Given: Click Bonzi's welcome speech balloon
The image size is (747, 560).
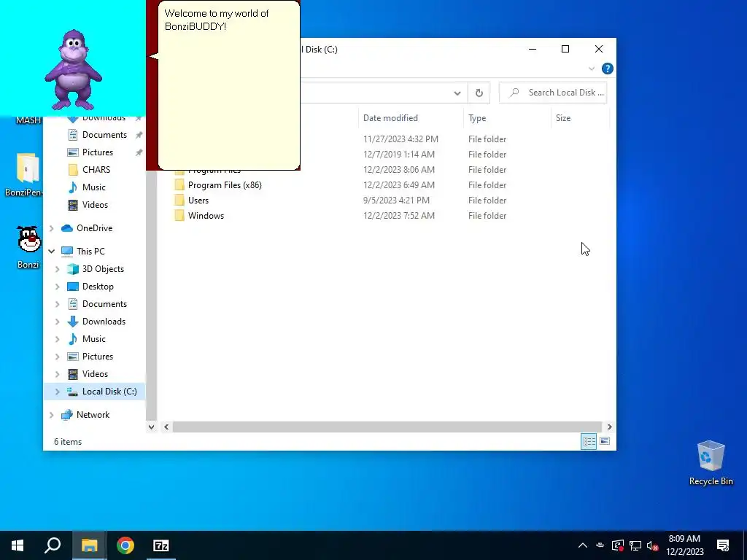Looking at the screenshot, I should 228,85.
